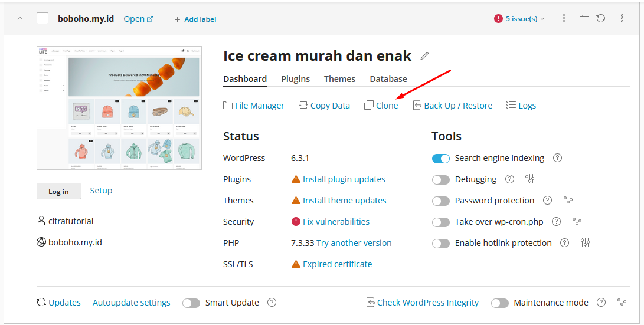
Task: Click the red security alert icon
Action: [296, 222]
